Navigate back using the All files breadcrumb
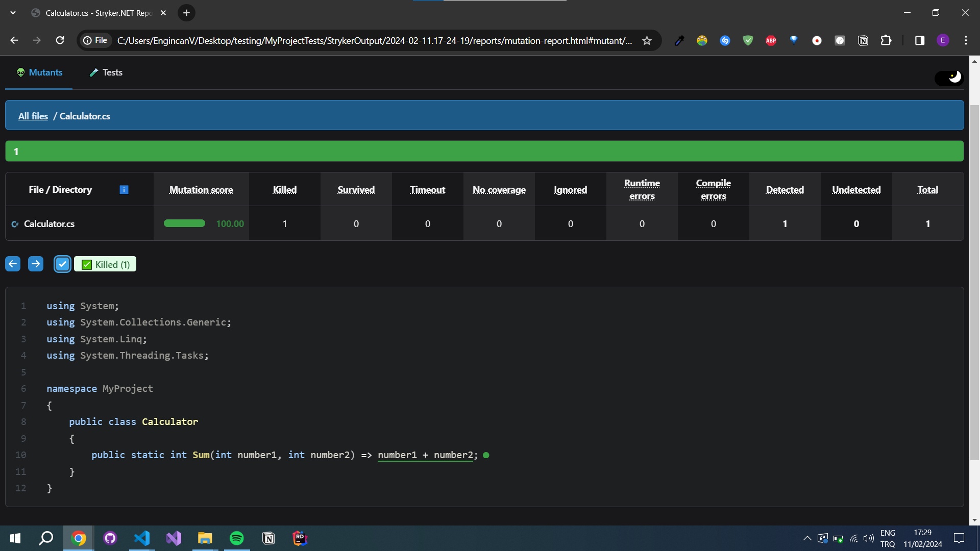The image size is (980, 551). point(33,116)
